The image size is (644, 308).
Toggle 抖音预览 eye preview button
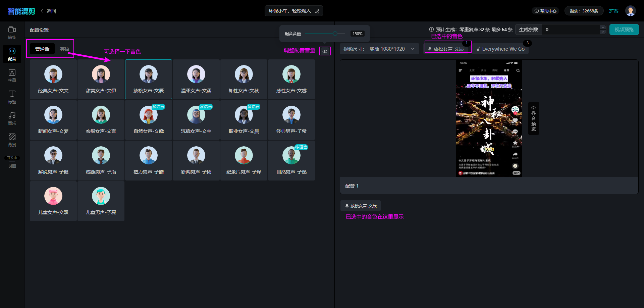click(x=533, y=118)
